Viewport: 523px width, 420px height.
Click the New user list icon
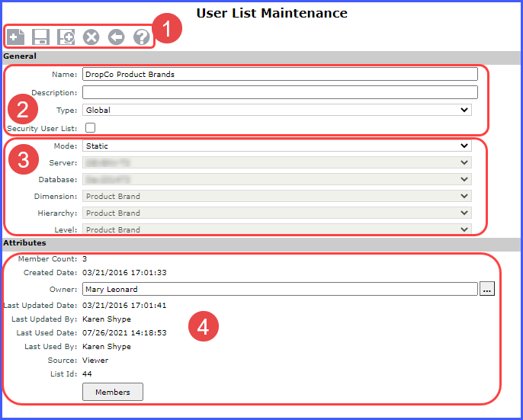[x=15, y=37]
